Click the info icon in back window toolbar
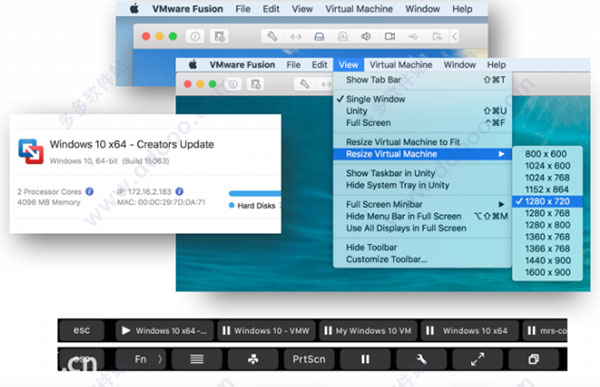The height and width of the screenshot is (387, 600). [x=195, y=36]
